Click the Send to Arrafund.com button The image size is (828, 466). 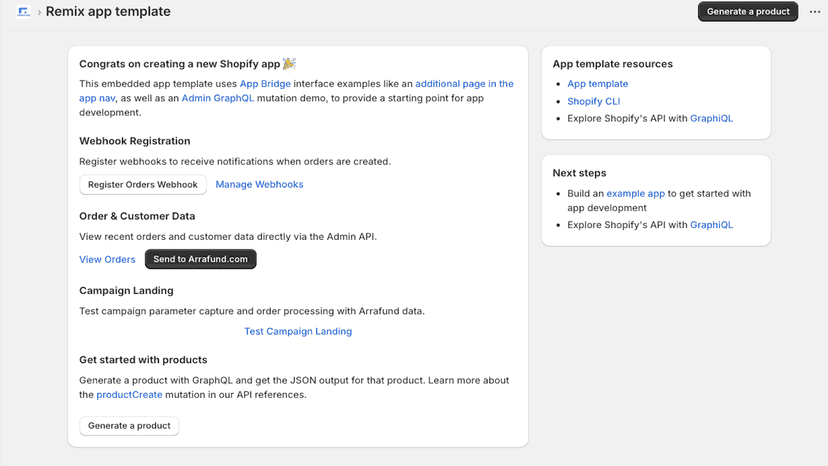point(201,259)
